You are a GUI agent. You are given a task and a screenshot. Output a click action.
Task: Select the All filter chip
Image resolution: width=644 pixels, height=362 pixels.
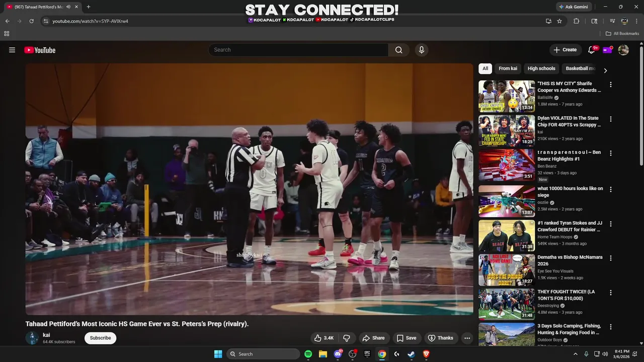(x=485, y=68)
